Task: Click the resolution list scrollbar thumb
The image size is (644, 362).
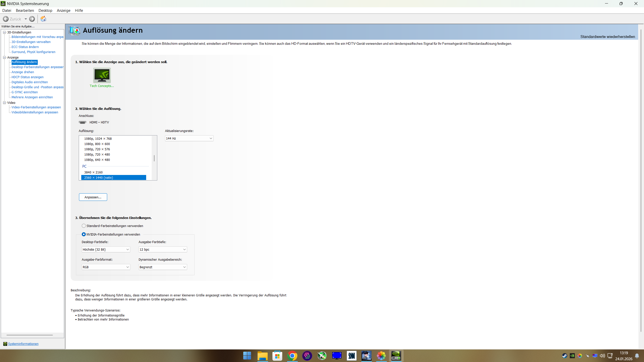Action: tap(154, 158)
